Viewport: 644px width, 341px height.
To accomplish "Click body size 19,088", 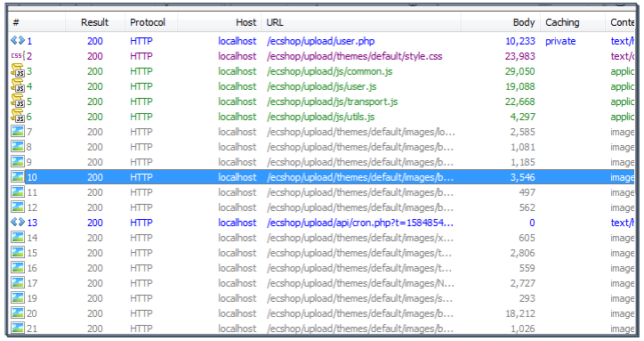I will pyautogui.click(x=520, y=86).
